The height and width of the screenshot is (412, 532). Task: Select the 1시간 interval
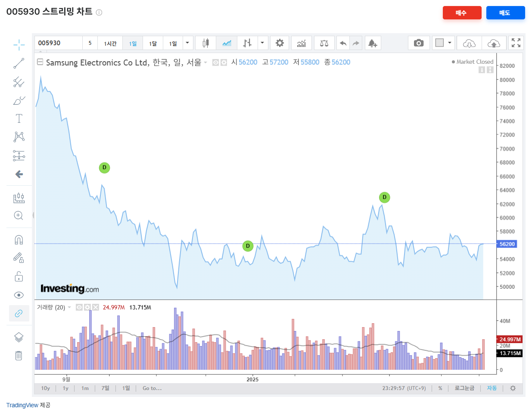(x=110, y=43)
